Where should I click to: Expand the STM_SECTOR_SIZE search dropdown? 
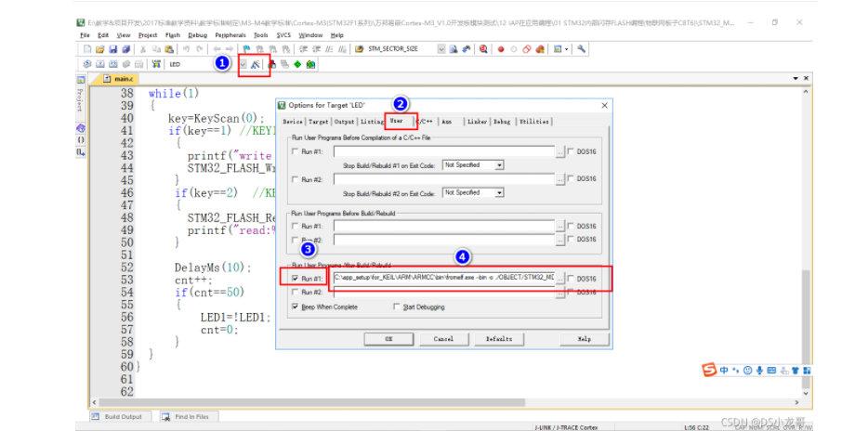coord(441,48)
